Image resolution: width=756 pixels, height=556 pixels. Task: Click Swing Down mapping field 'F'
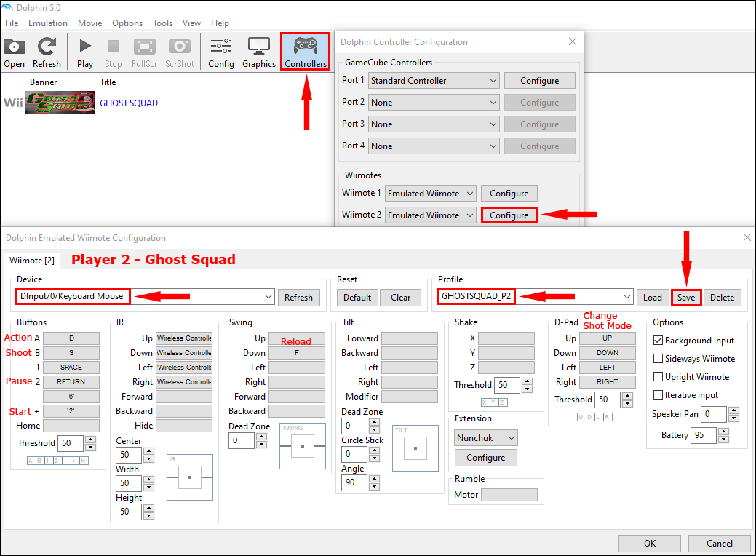[297, 352]
